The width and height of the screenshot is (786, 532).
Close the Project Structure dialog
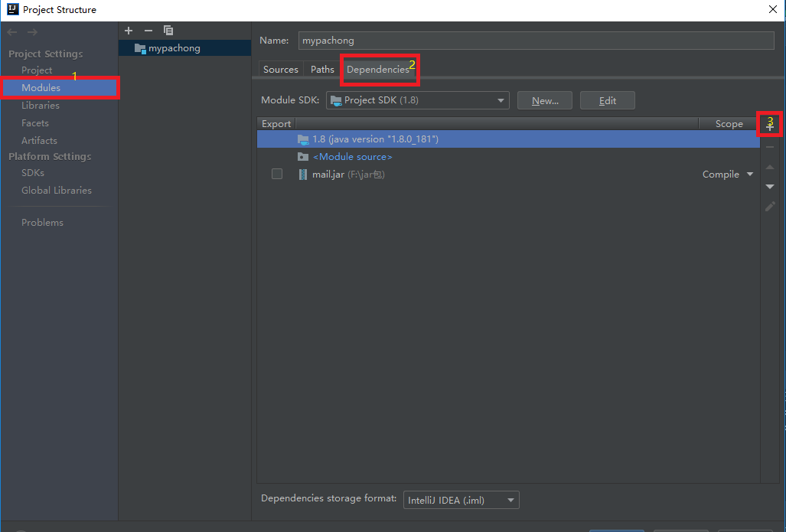773,9
